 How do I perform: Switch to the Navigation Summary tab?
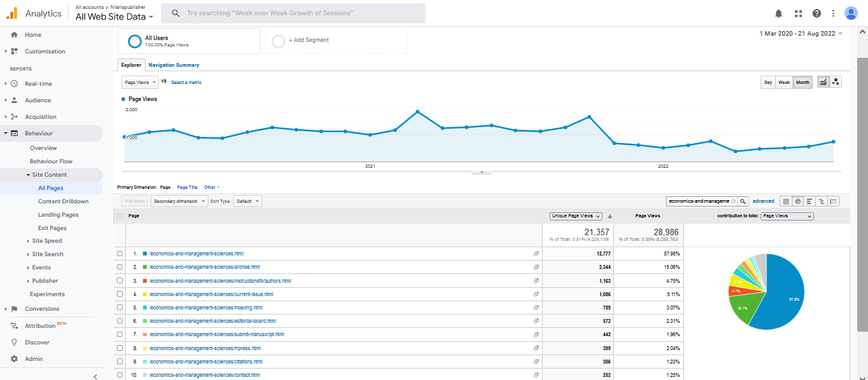tap(173, 65)
